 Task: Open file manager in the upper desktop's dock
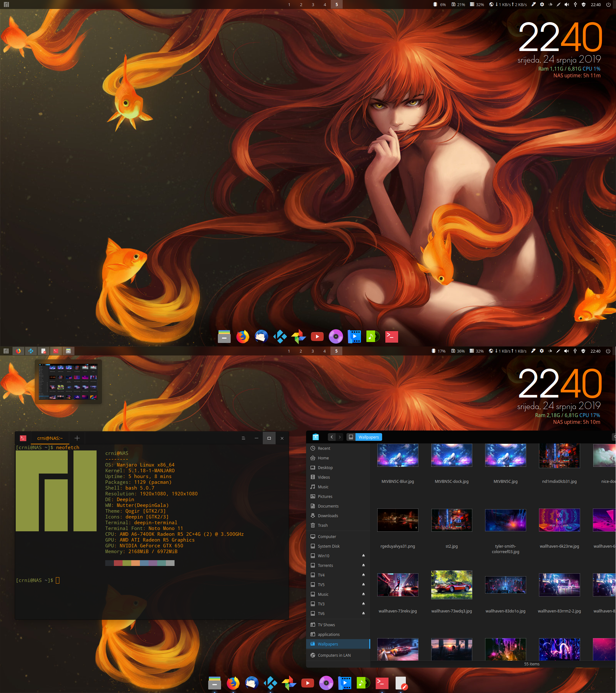click(224, 337)
